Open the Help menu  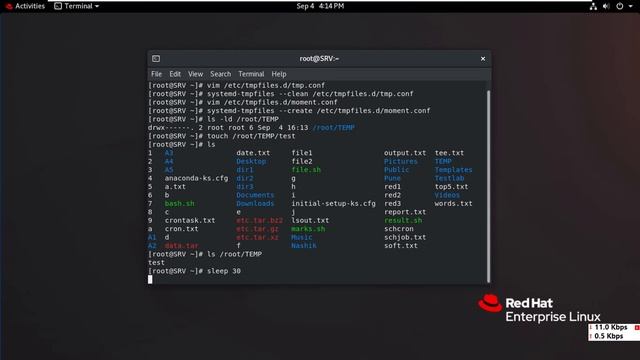point(279,74)
